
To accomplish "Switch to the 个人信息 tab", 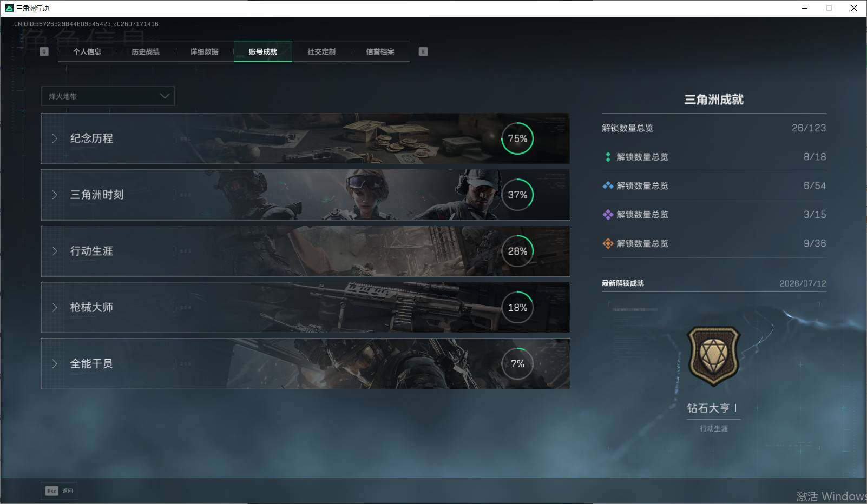I will tap(87, 51).
